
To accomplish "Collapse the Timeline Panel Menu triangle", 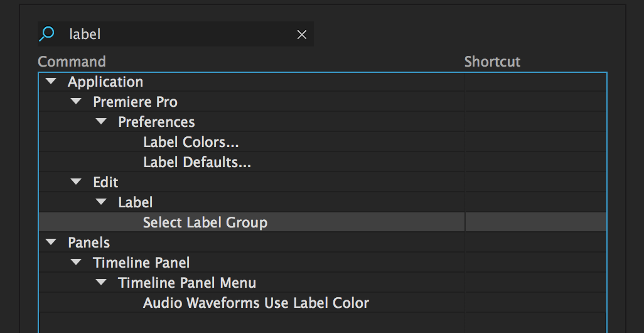I will point(101,283).
